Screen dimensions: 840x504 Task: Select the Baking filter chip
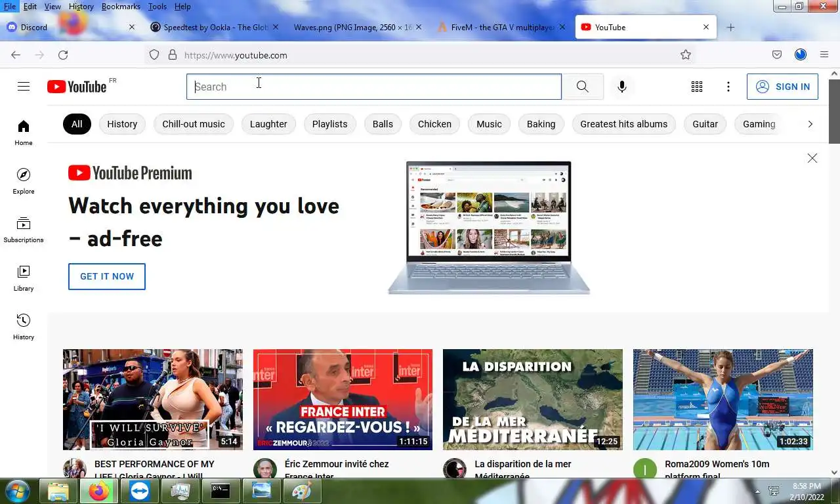(541, 124)
